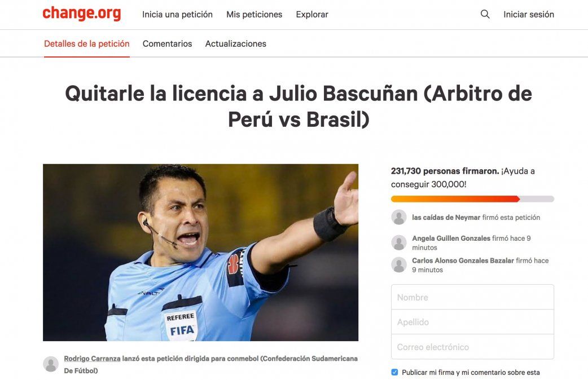Image resolution: width=588 pixels, height=380 pixels.
Task: Open the Explorar menu item
Action: pyautogui.click(x=312, y=15)
